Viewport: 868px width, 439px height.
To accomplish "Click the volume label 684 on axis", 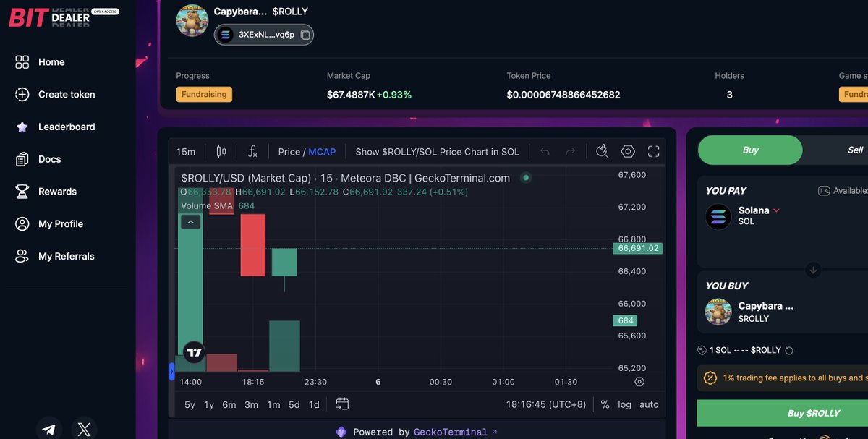I will point(625,320).
